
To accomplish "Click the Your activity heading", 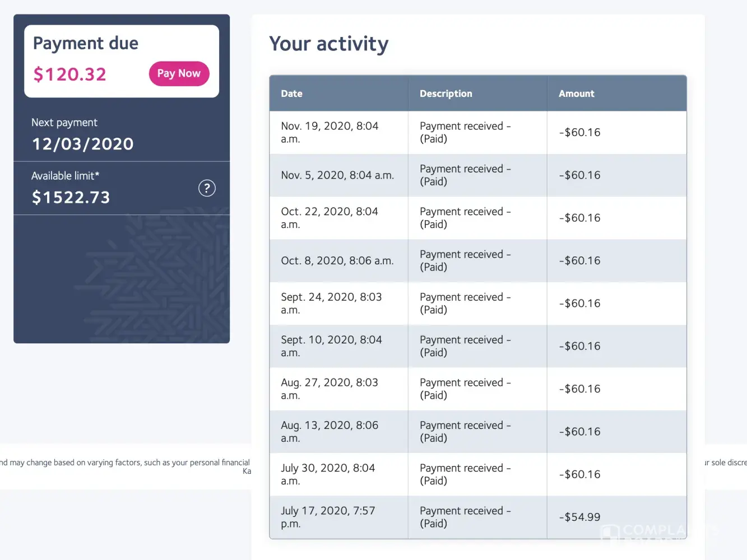I will [328, 44].
